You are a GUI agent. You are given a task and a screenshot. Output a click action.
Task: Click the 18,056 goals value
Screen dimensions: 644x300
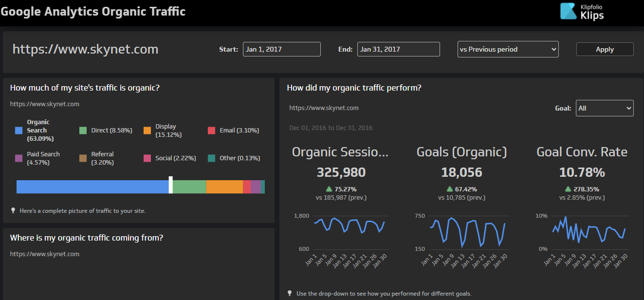[x=461, y=172]
